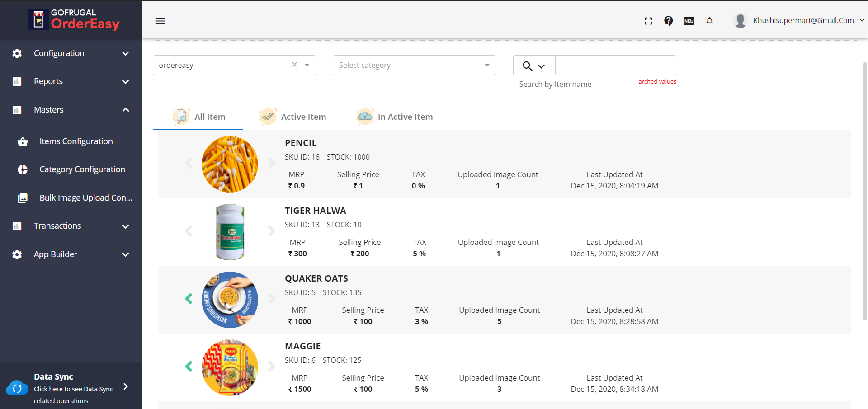868x409 pixels.
Task: Show previous image of Maggie
Action: click(189, 367)
